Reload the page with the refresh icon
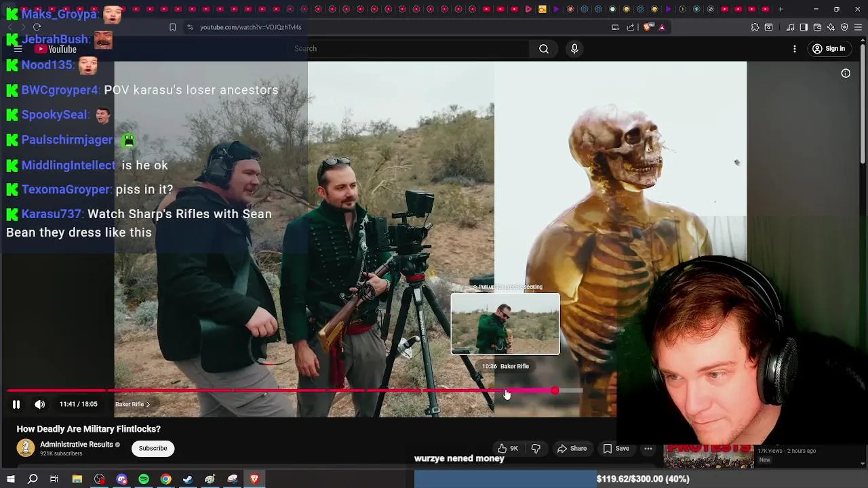 point(37,27)
